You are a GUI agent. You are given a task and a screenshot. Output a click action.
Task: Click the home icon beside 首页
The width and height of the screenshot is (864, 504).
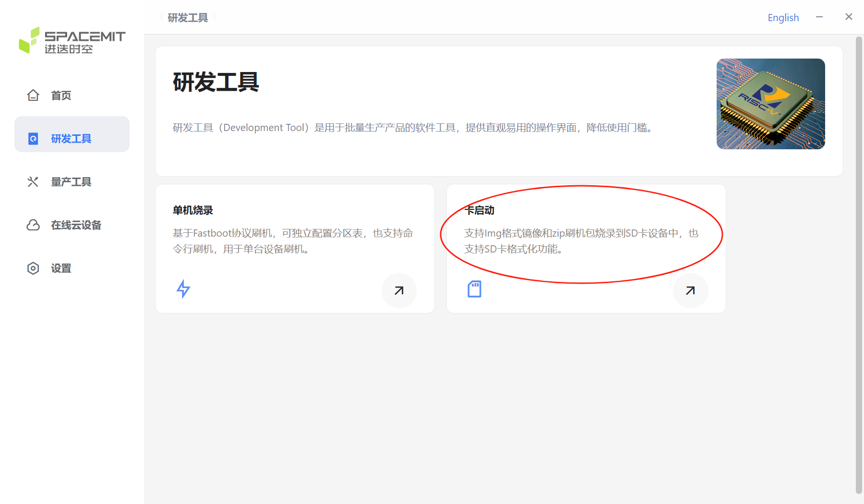[33, 96]
